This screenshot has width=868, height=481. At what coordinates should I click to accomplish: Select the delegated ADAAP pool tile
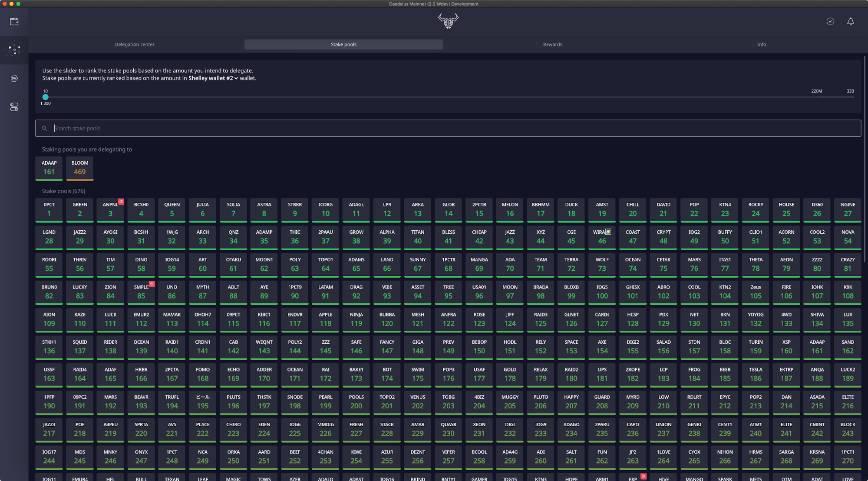pos(49,168)
